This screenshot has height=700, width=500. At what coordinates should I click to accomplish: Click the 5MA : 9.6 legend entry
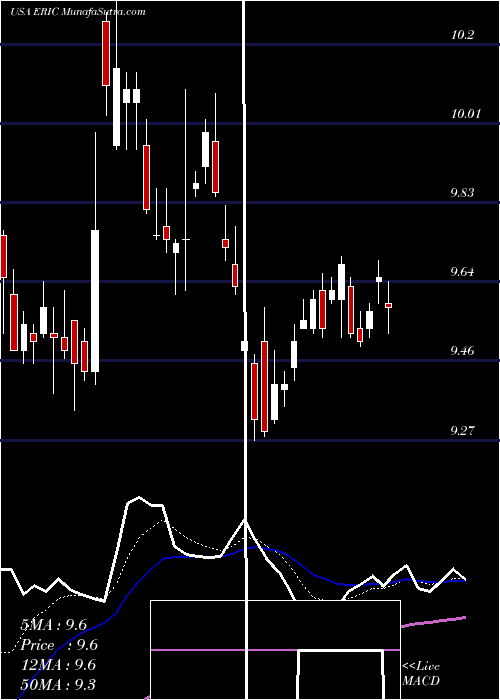(x=54, y=625)
